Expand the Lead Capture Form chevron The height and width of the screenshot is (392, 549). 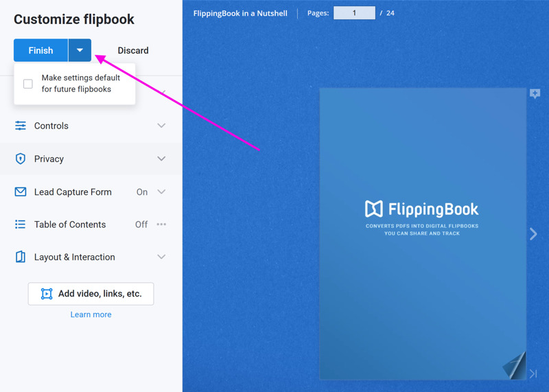pyautogui.click(x=161, y=192)
